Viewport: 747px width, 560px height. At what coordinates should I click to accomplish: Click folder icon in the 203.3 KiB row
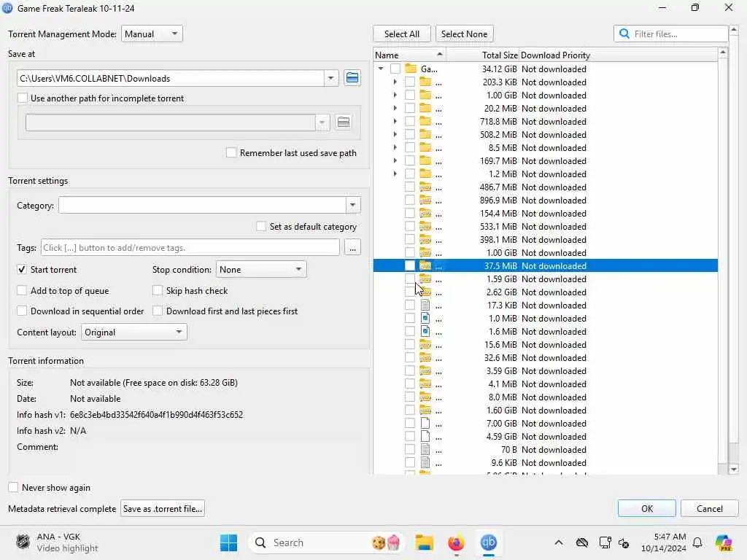425,82
